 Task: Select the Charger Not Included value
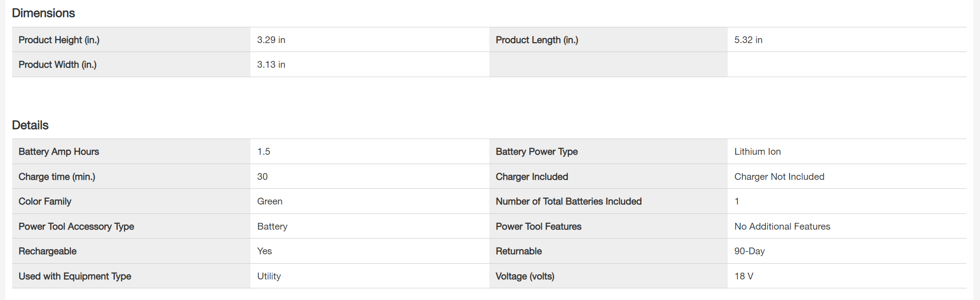779,177
